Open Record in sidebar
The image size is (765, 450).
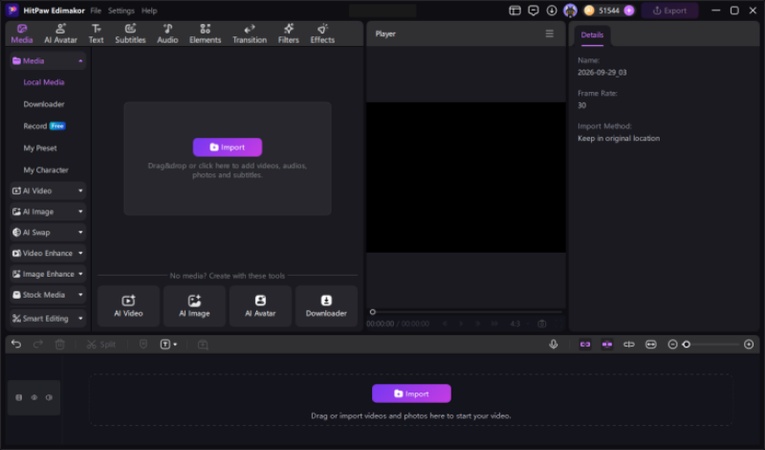[44, 126]
